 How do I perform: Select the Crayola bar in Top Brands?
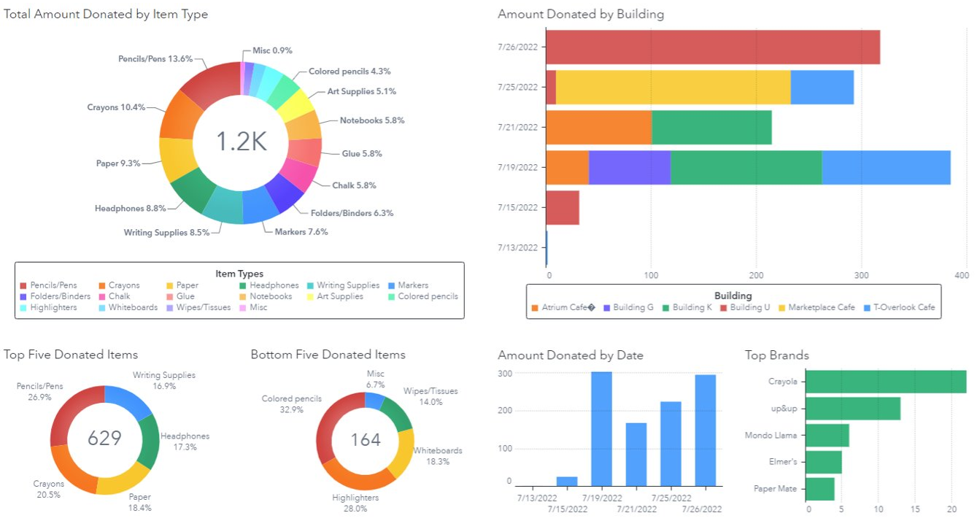coord(887,382)
